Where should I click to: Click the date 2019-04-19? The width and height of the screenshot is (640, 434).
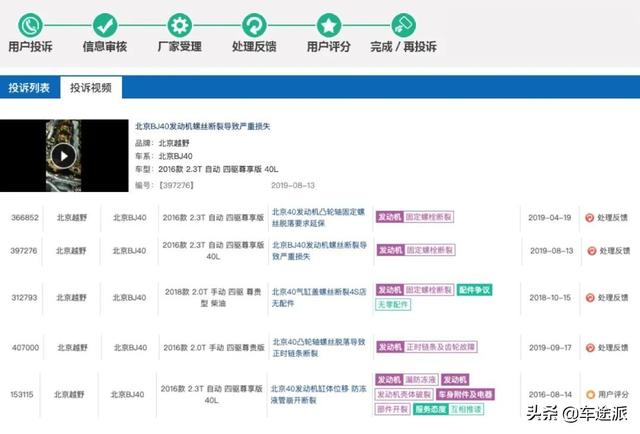[x=549, y=218]
